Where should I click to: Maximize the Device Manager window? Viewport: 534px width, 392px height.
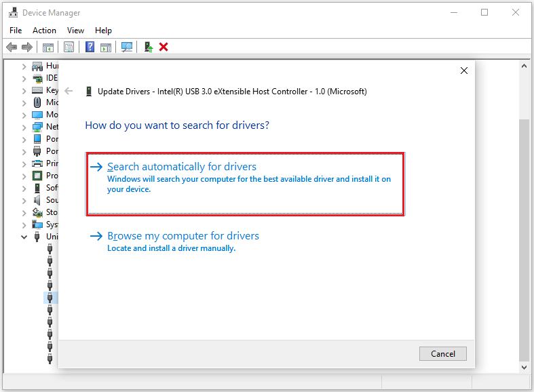click(x=484, y=13)
